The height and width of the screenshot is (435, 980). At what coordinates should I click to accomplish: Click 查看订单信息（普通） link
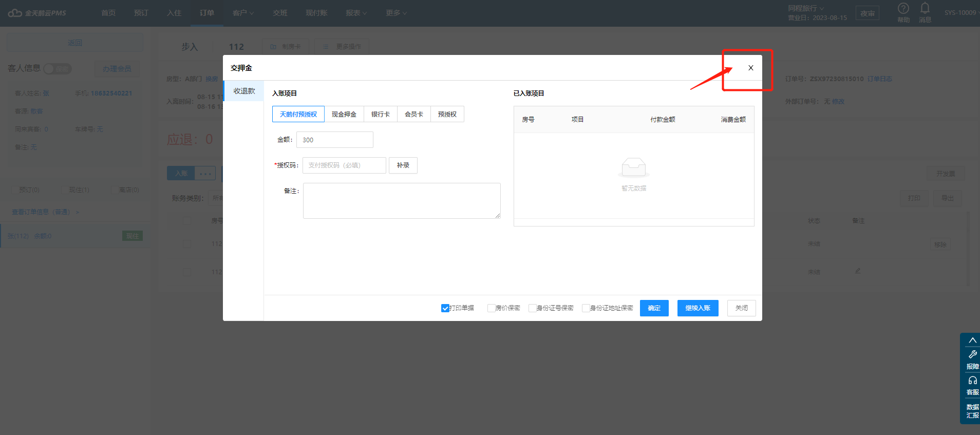pos(46,212)
